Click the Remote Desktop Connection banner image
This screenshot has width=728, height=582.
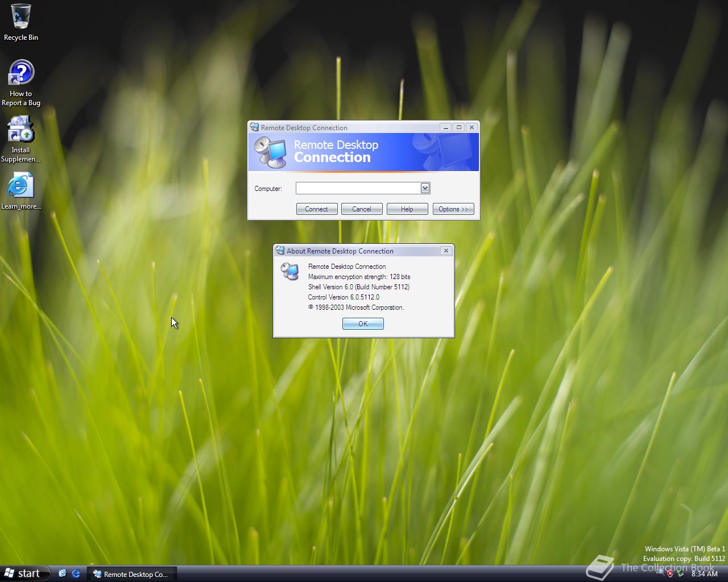coord(363,152)
